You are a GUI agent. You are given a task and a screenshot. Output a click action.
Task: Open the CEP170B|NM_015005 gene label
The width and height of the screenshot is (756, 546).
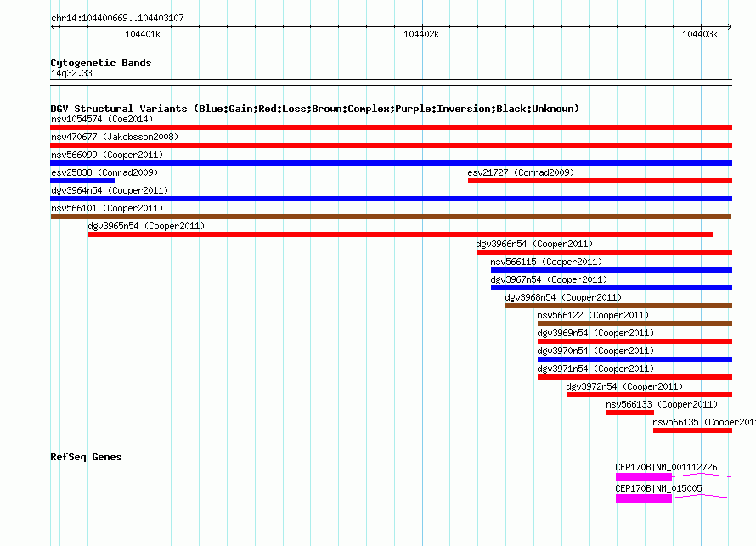pyautogui.click(x=658, y=488)
